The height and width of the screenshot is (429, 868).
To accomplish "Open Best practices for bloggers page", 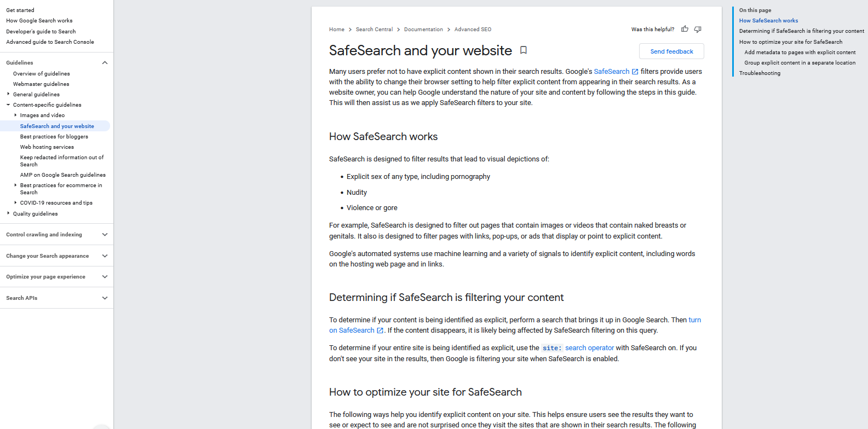I will pos(54,137).
